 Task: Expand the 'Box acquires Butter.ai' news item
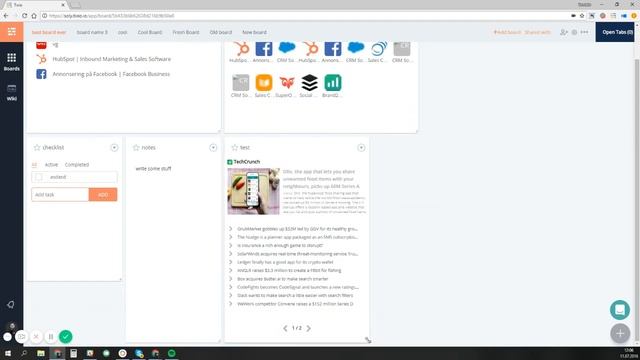[230, 279]
